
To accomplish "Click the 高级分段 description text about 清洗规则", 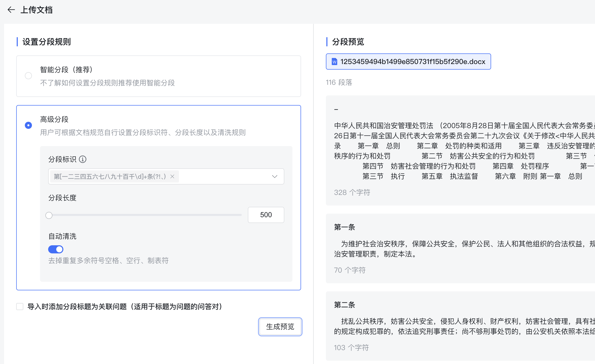I will click(x=143, y=132).
